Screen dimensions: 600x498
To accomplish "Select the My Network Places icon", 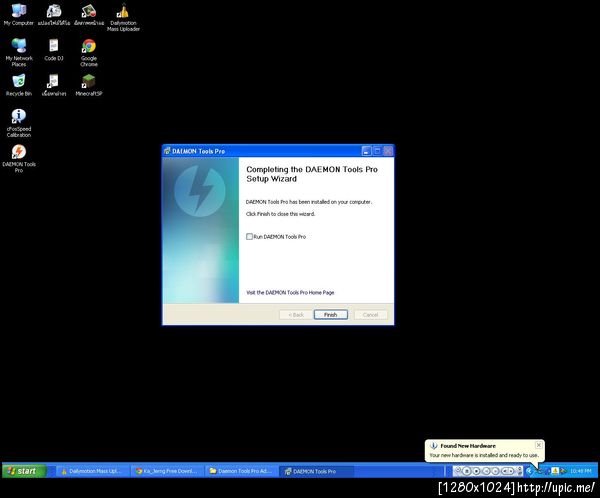I will point(19,53).
